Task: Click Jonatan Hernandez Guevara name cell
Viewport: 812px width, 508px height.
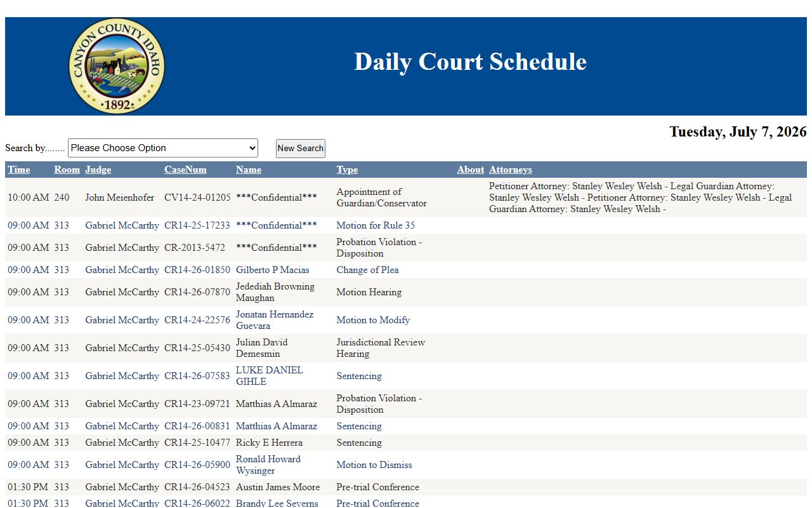Action: tap(275, 320)
